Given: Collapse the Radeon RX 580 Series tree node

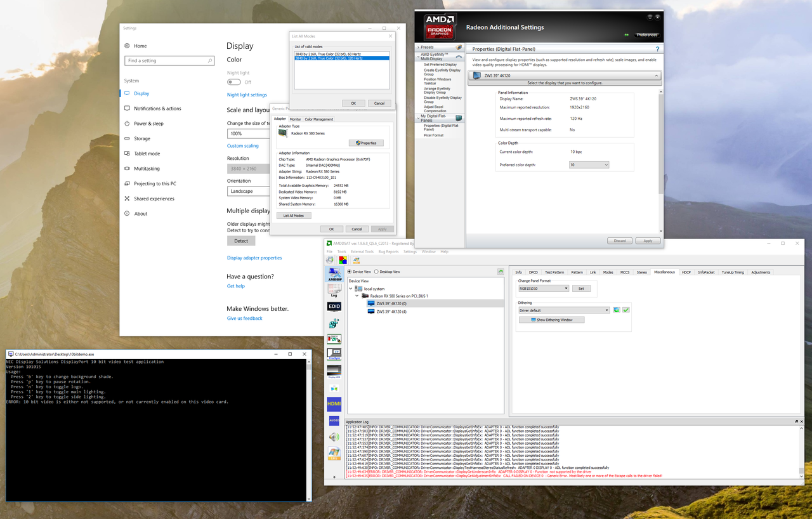Looking at the screenshot, I should coord(357,296).
